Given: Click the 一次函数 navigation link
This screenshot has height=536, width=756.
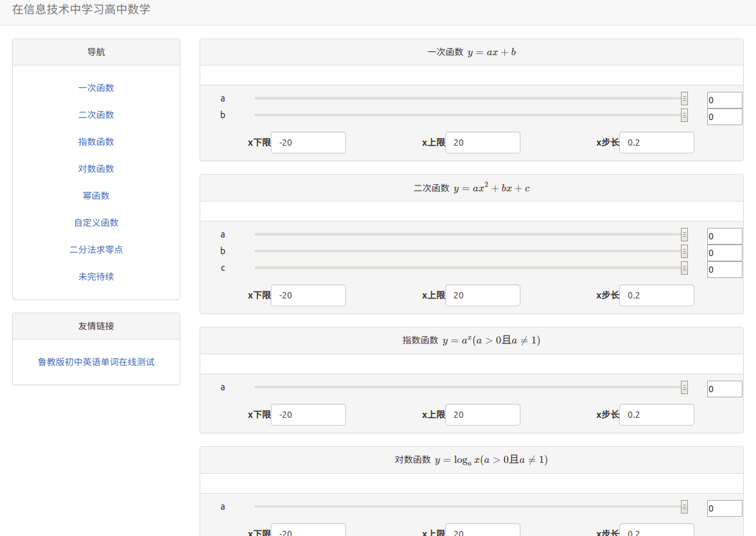Looking at the screenshot, I should 96,88.
